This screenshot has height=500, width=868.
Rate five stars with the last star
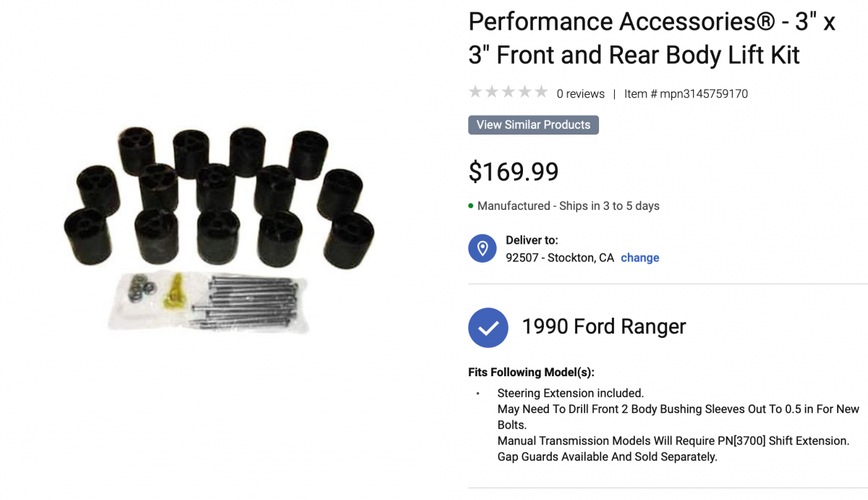coord(542,92)
